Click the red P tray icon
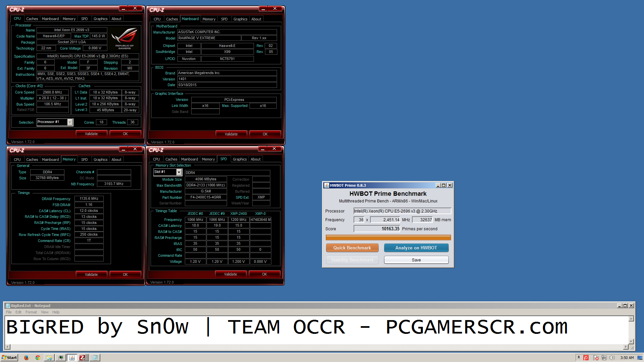644x362 pixels. (586, 358)
